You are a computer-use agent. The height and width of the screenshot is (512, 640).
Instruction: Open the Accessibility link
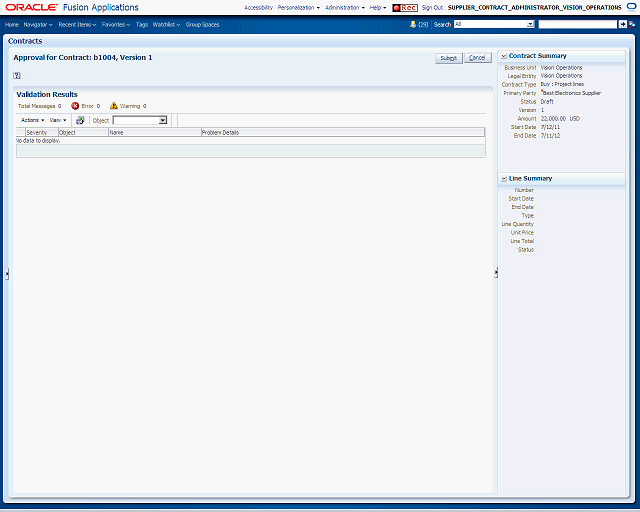pyautogui.click(x=258, y=8)
